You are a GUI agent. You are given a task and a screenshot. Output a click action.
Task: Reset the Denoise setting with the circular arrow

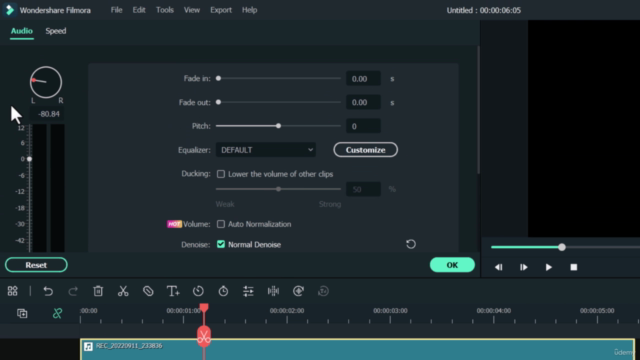(x=411, y=244)
